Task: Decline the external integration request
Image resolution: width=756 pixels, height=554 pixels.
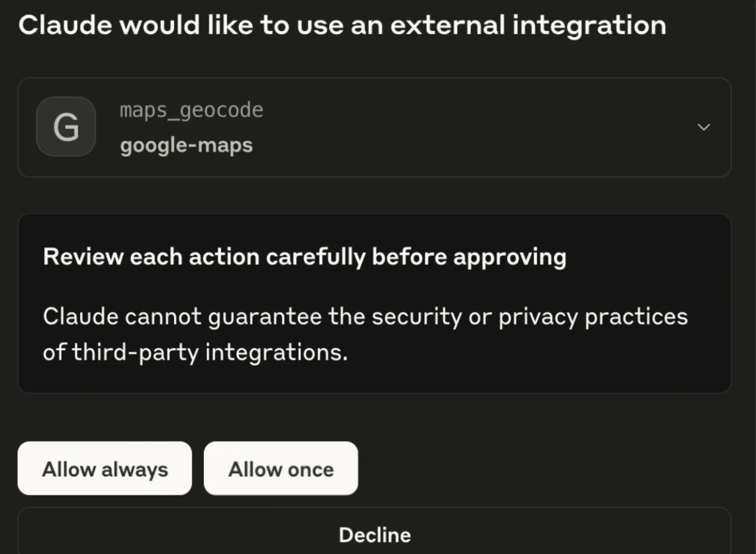Action: (x=374, y=534)
